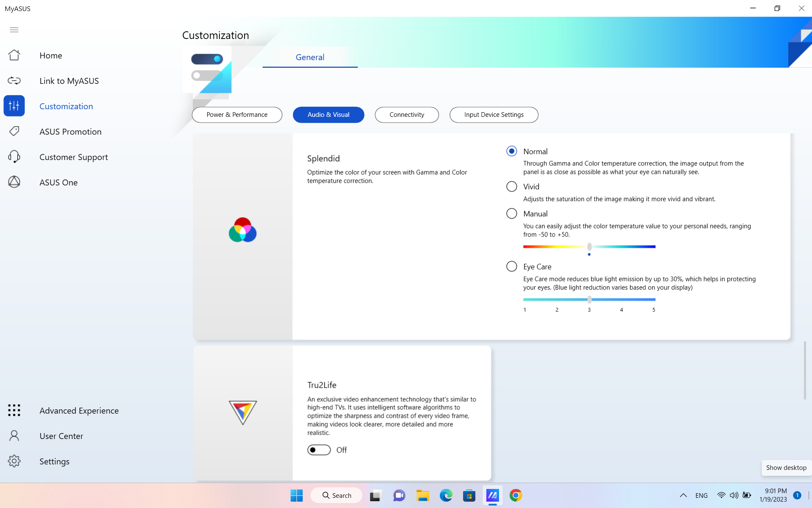The image size is (812, 508).
Task: Open Microsoft Store from taskbar
Action: pos(469,495)
